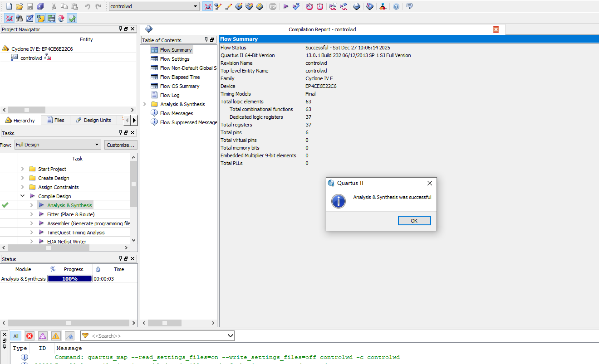The image size is (599, 364).
Task: Click the Message column header
Action: point(69,348)
